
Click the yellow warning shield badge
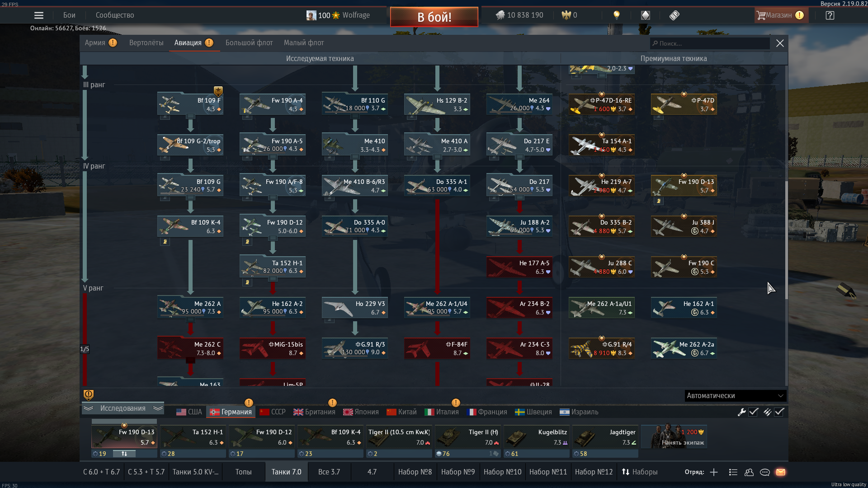[x=89, y=395]
